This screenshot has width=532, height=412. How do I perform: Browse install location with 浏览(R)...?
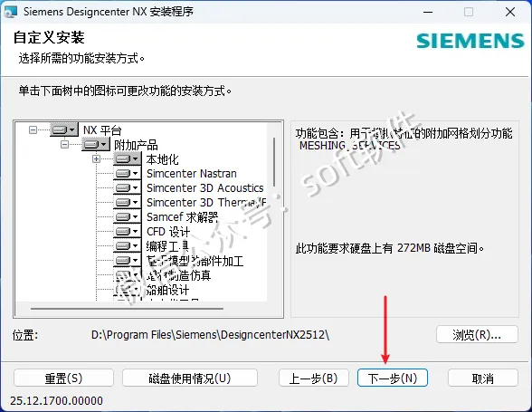pos(477,335)
